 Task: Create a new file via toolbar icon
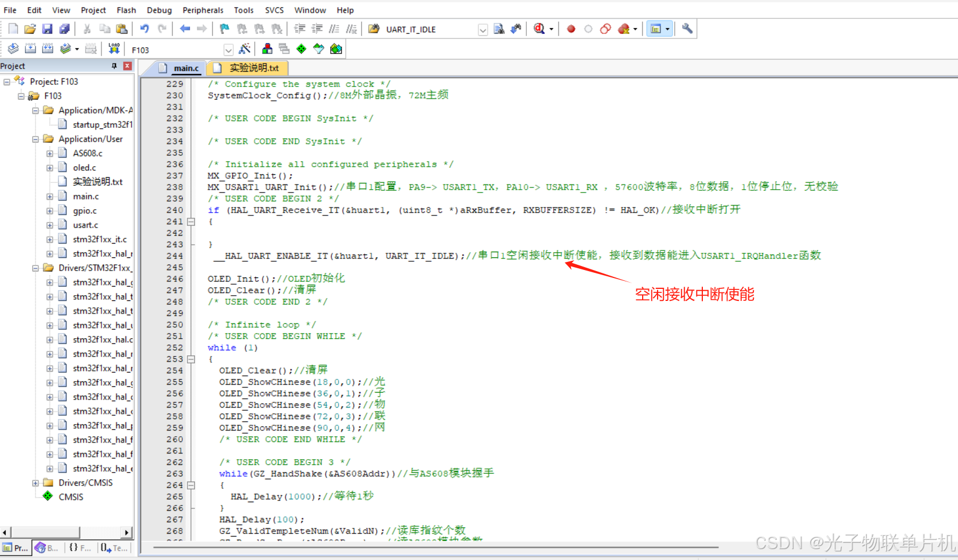pyautogui.click(x=13, y=29)
